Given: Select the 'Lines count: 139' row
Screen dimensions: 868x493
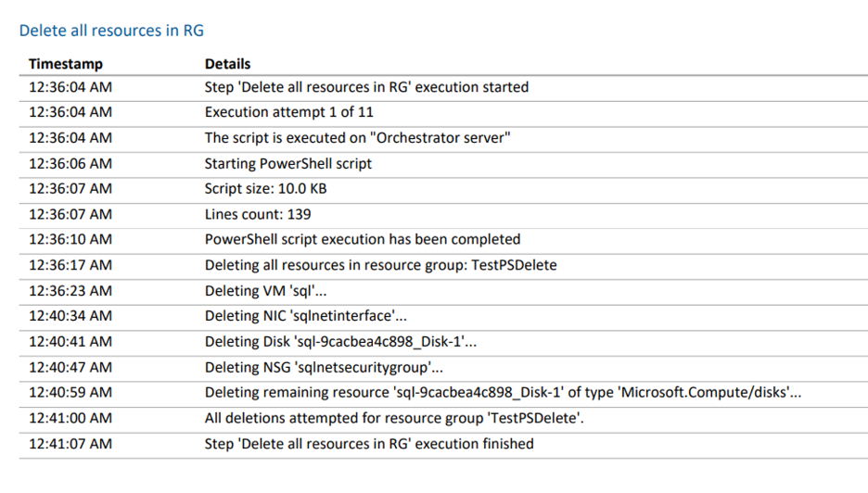Looking at the screenshot, I should click(x=443, y=215).
